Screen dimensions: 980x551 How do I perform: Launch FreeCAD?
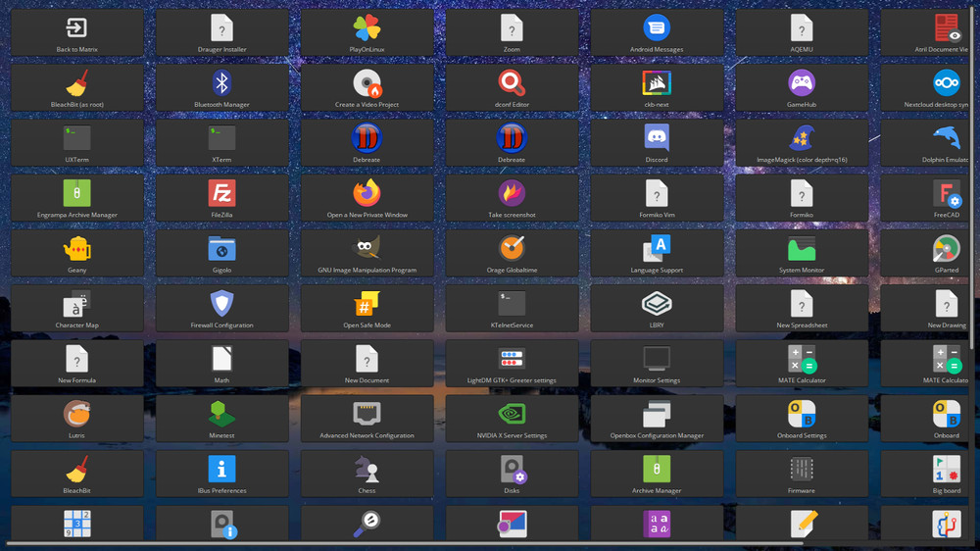coord(925,198)
